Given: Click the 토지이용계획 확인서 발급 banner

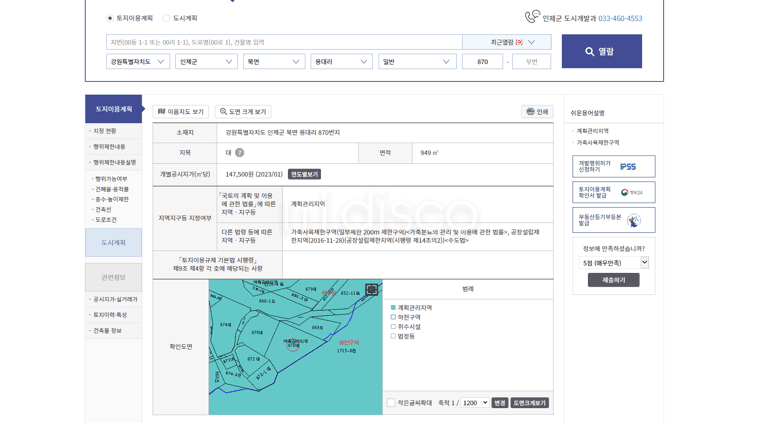Looking at the screenshot, I should [614, 192].
